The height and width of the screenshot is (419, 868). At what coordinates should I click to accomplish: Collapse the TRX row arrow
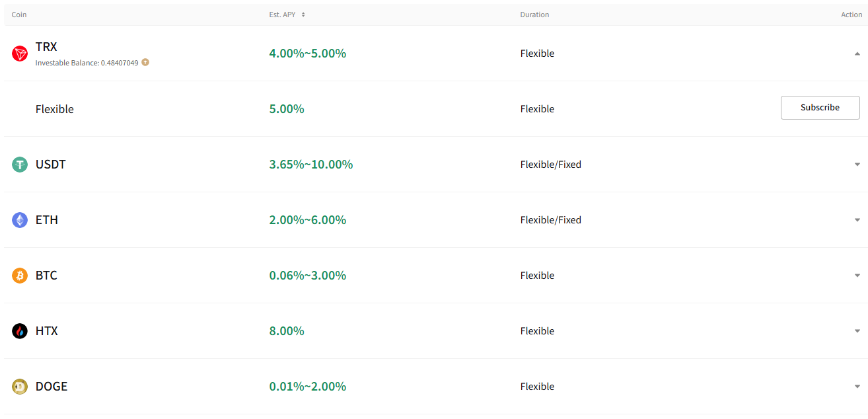857,54
